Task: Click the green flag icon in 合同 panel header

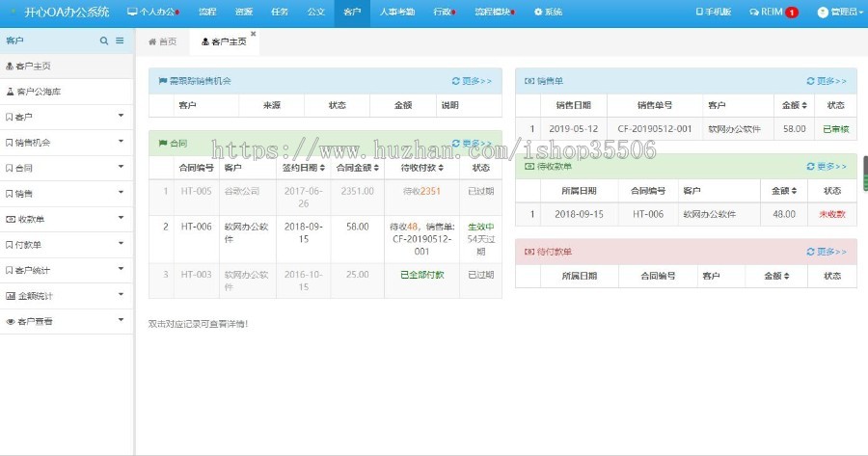Action: [163, 144]
